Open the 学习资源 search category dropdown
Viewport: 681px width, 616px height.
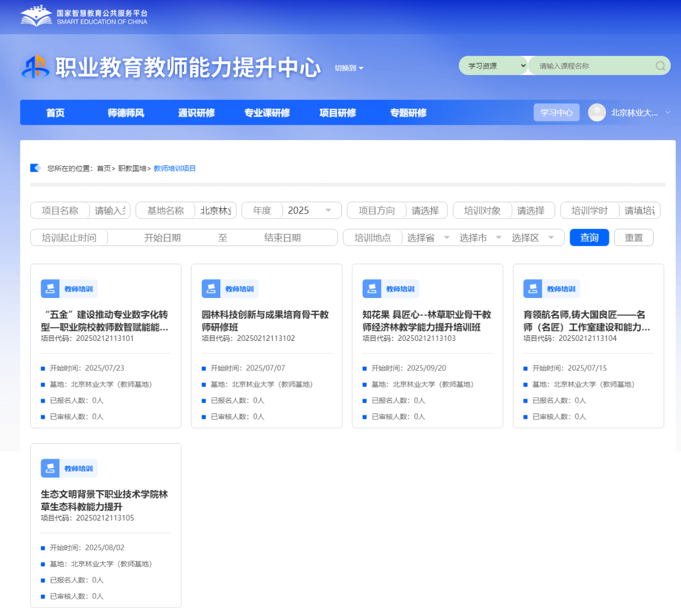click(493, 65)
